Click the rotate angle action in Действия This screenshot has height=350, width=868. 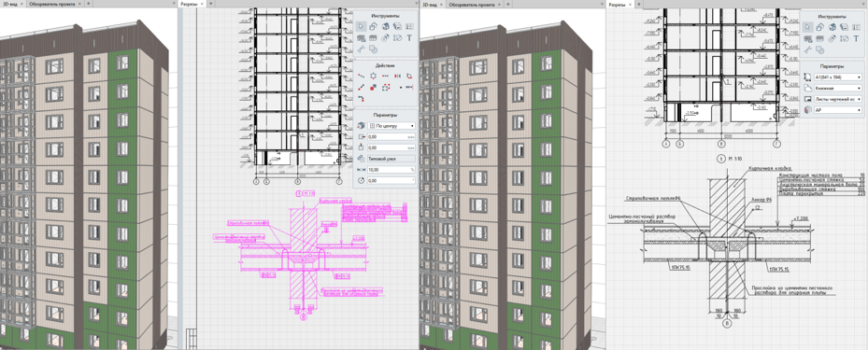[x=408, y=76]
